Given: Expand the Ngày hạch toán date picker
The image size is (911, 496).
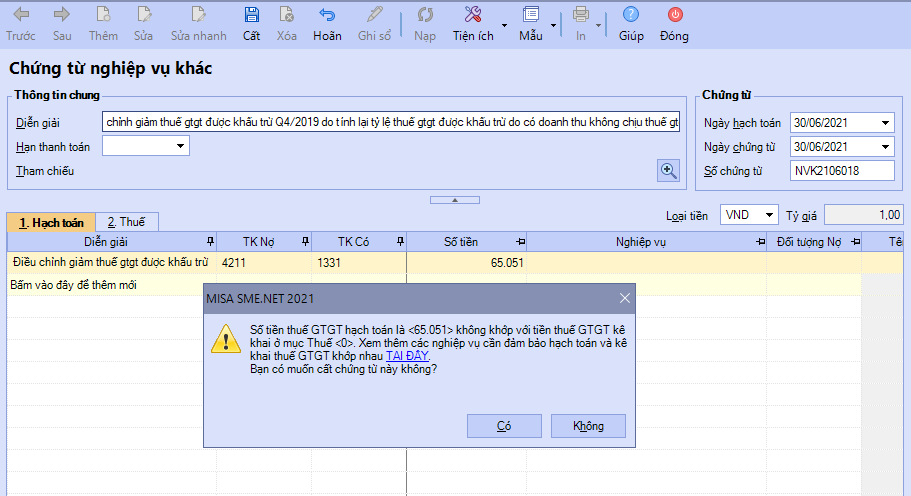Looking at the screenshot, I should pos(885,123).
